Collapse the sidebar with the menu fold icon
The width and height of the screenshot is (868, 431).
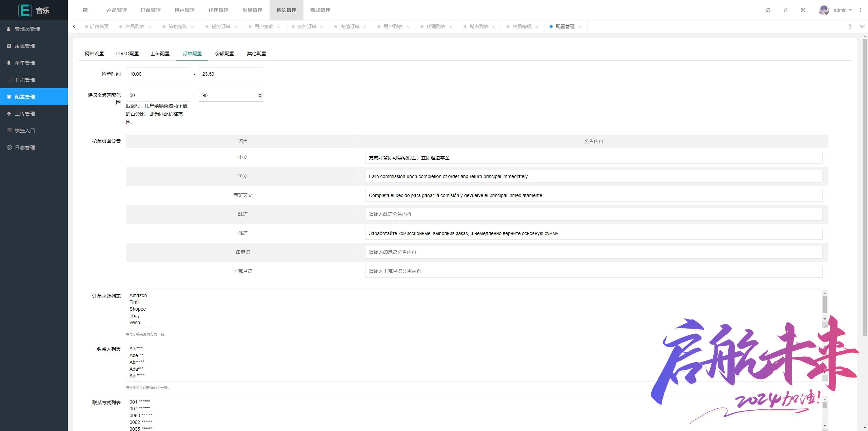pos(85,10)
